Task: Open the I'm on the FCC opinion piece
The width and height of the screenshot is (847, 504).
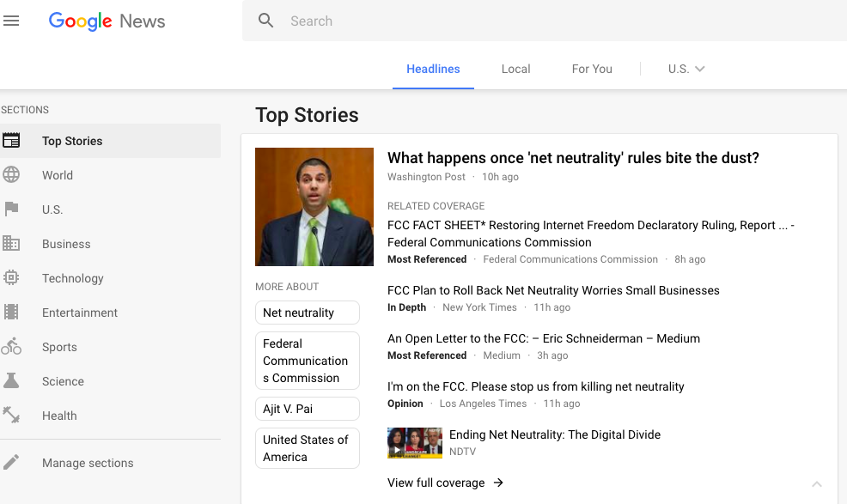Action: pos(535,386)
